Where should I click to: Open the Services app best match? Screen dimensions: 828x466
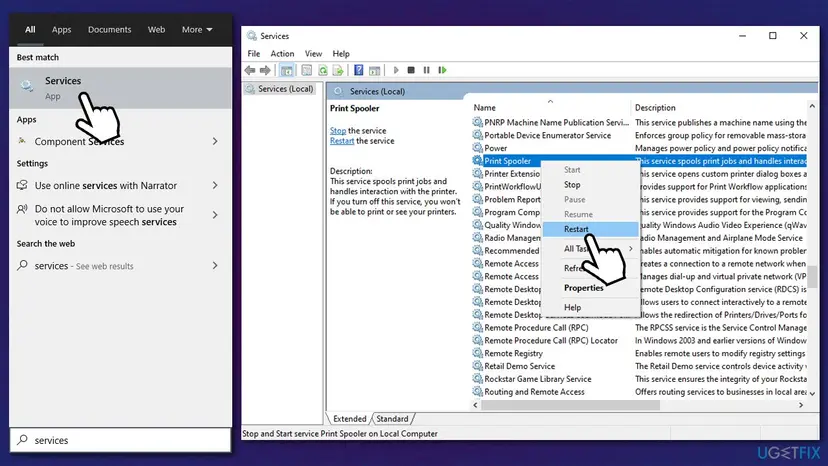[x=120, y=88]
